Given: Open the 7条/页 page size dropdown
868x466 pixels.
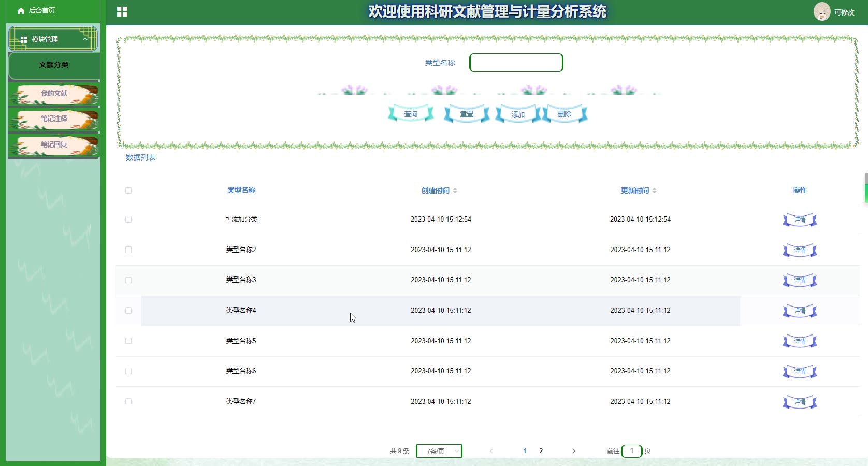Looking at the screenshot, I should [439, 451].
